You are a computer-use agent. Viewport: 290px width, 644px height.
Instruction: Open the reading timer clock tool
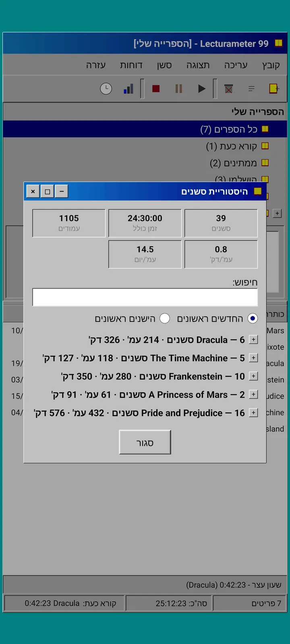(106, 89)
